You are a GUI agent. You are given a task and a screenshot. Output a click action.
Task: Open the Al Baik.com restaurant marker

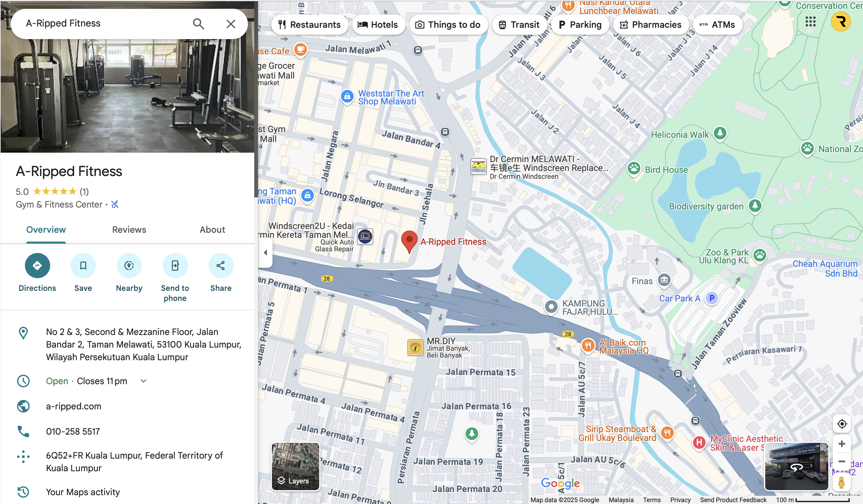[x=588, y=345]
